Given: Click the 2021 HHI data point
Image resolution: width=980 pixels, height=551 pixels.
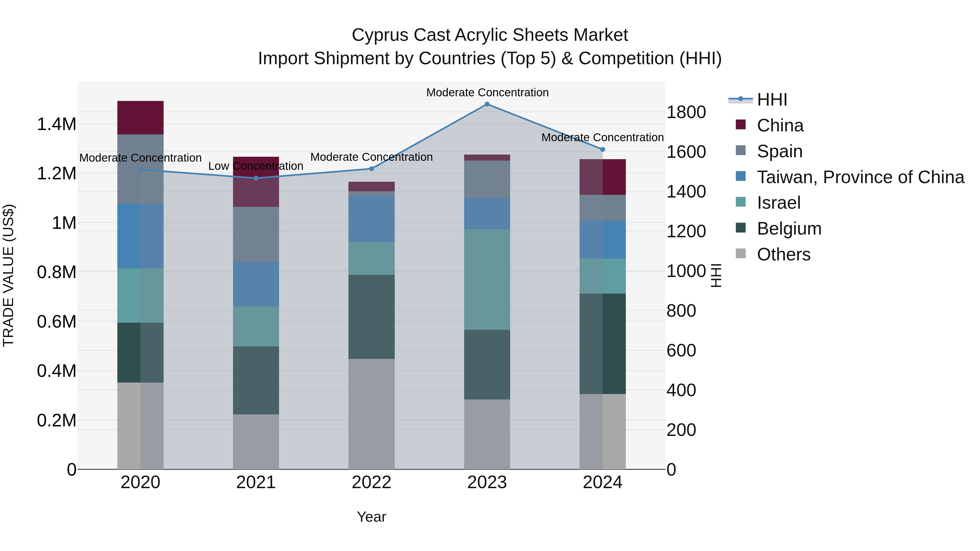Looking at the screenshot, I should point(256,178).
